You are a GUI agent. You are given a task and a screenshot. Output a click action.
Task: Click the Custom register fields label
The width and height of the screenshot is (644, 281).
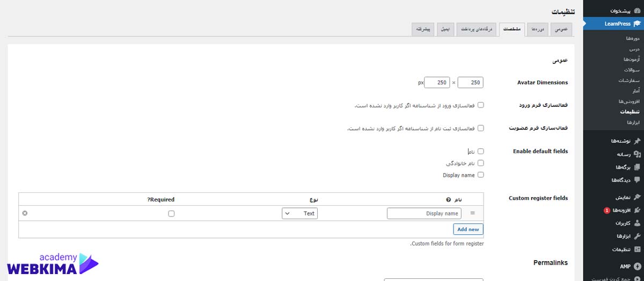tap(538, 198)
